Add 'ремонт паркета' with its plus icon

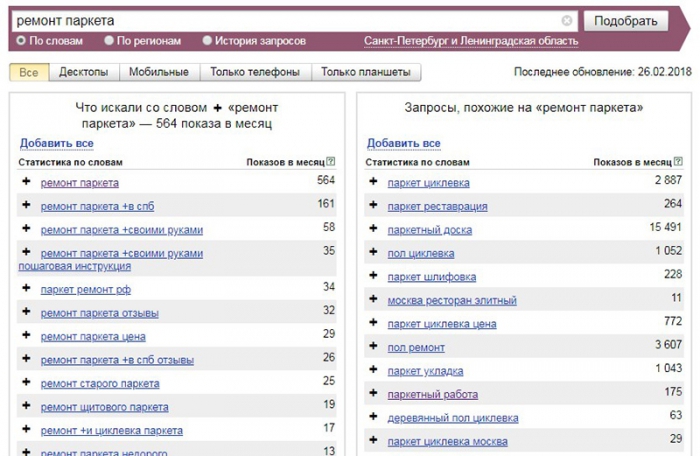coord(26,181)
